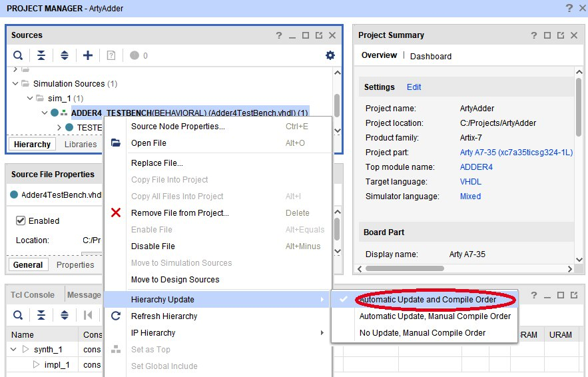Float the Sources panel using its header icon
Viewport: 588px width, 377px height.
tap(319, 35)
